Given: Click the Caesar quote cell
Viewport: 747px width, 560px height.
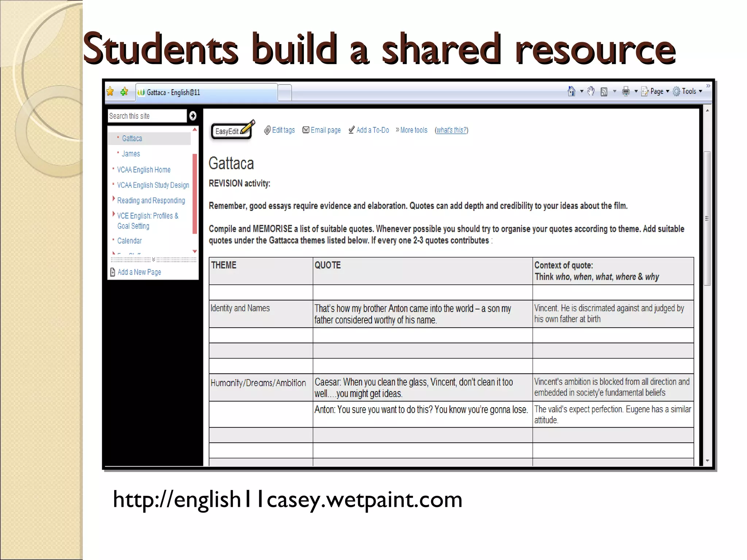Looking at the screenshot, I should click(422, 387).
